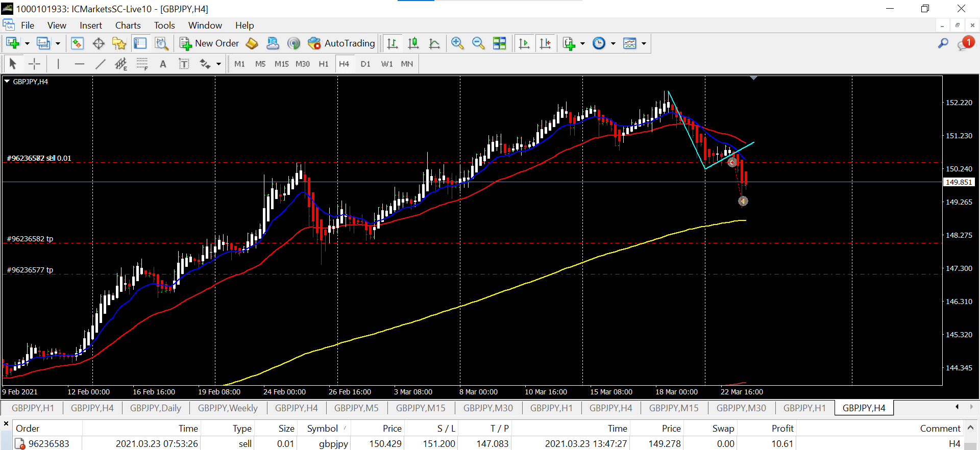
Task: Open the Periods dropdown arrow
Action: click(613, 43)
